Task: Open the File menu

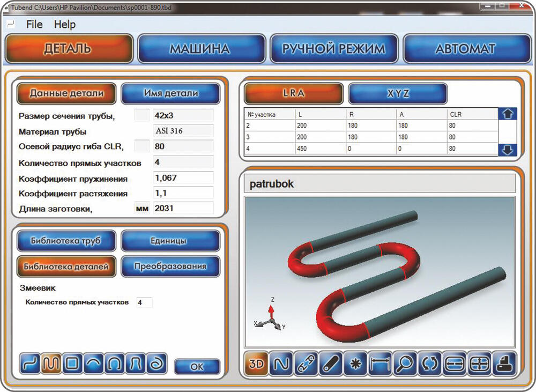Action: 34,25
